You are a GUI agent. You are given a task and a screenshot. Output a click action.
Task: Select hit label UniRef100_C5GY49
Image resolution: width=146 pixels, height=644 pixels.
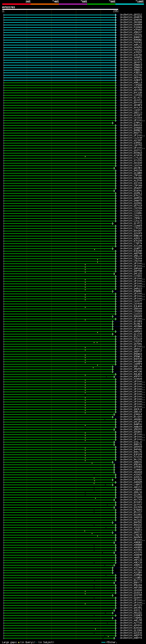click(131, 261)
